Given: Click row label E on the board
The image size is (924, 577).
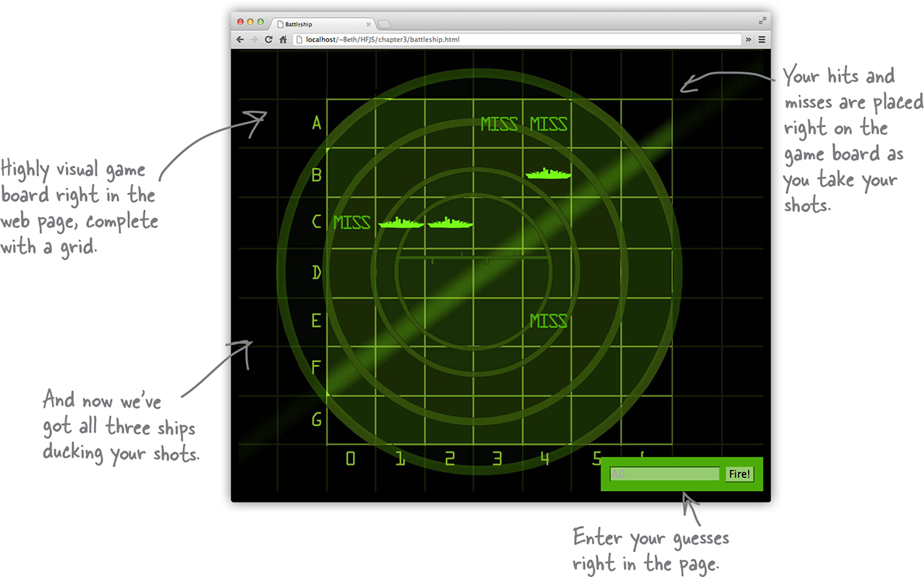Looking at the screenshot, I should [x=317, y=320].
